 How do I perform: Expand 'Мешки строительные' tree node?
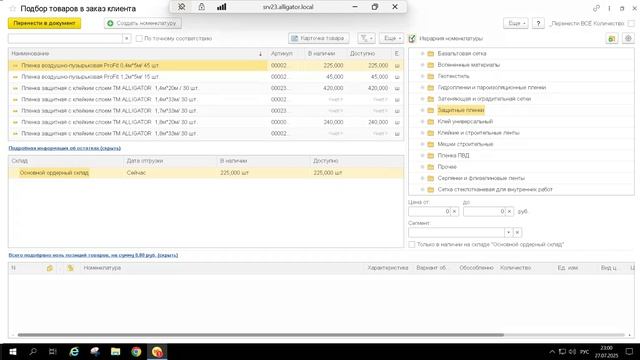coord(422,144)
